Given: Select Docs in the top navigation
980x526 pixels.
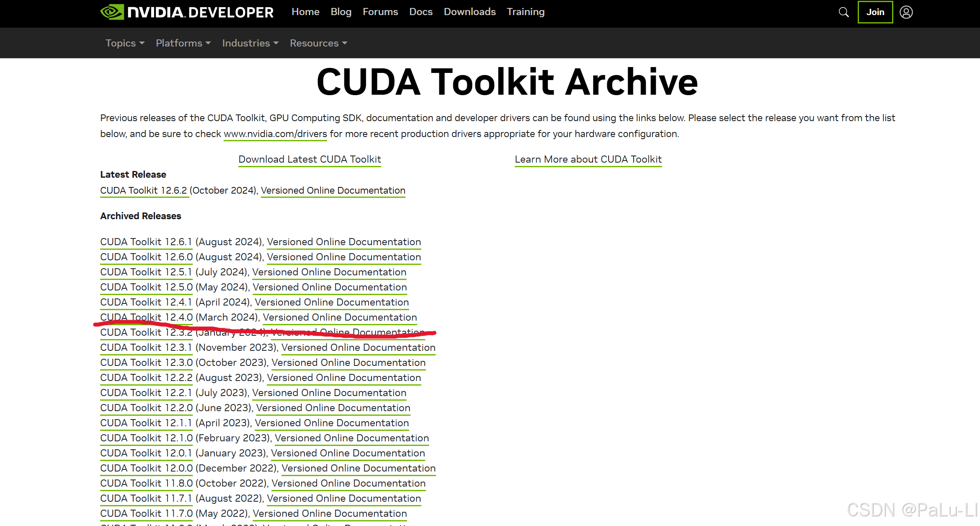Looking at the screenshot, I should click(420, 12).
